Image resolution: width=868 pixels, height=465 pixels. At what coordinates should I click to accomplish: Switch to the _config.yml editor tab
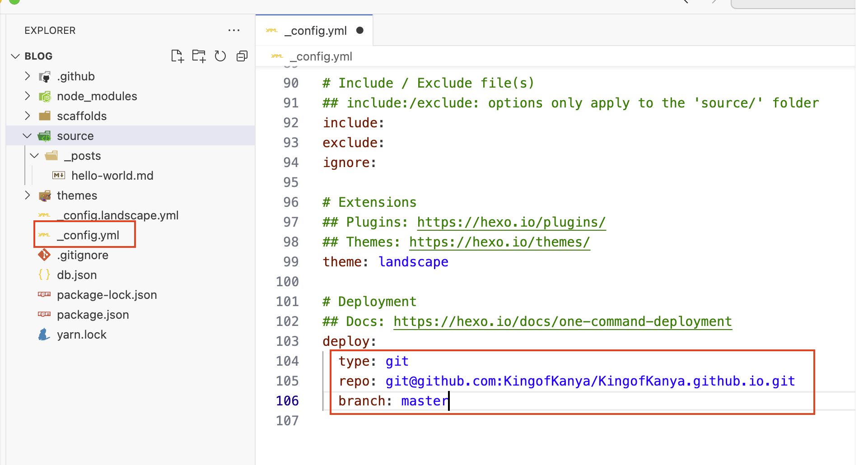click(x=314, y=30)
